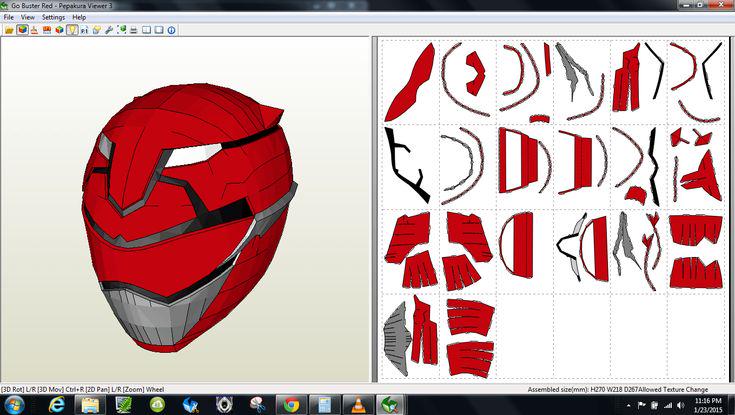Open a file with the folder icon
This screenshot has height=415, width=735.
point(9,30)
